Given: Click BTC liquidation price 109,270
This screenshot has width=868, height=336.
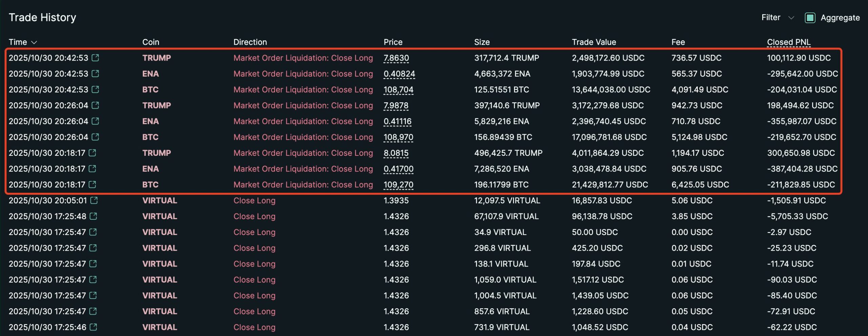Looking at the screenshot, I should click(398, 185).
